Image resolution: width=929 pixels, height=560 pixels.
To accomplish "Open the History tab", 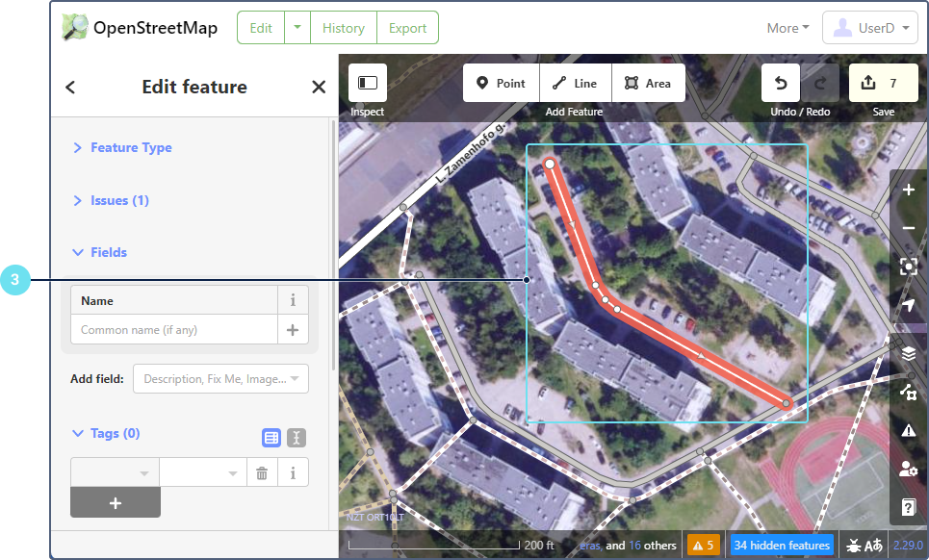I will [x=344, y=28].
